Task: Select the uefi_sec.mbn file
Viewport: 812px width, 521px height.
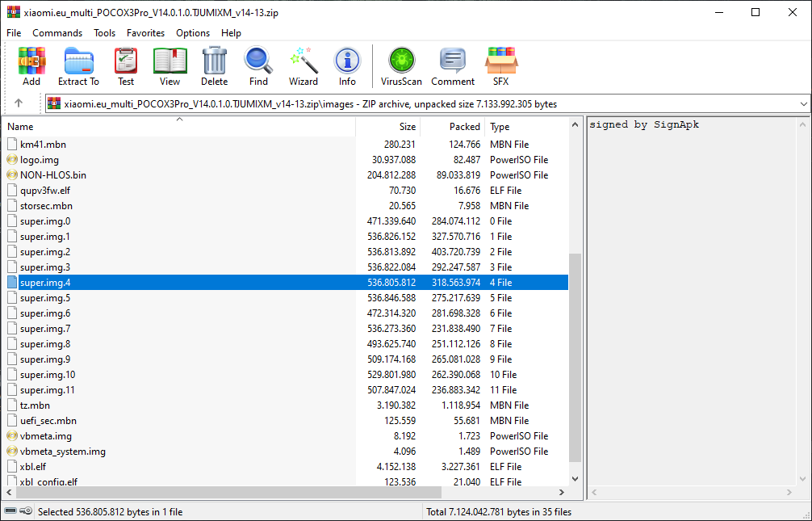Action: click(286, 420)
